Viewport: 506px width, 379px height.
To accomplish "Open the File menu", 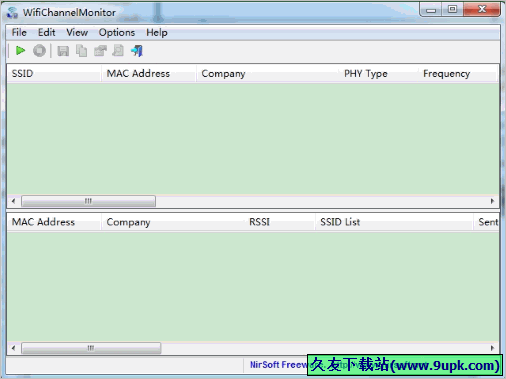I will (x=19, y=32).
